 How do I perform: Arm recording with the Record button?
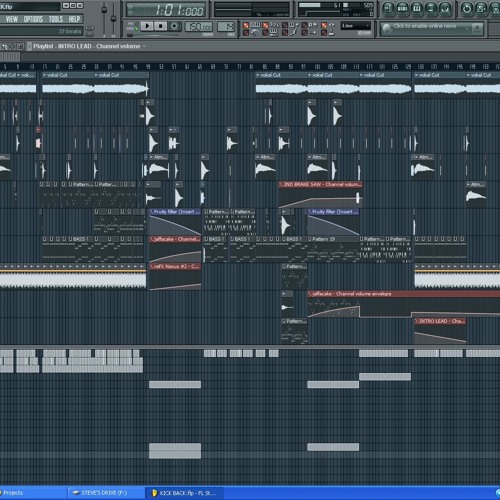(x=174, y=26)
